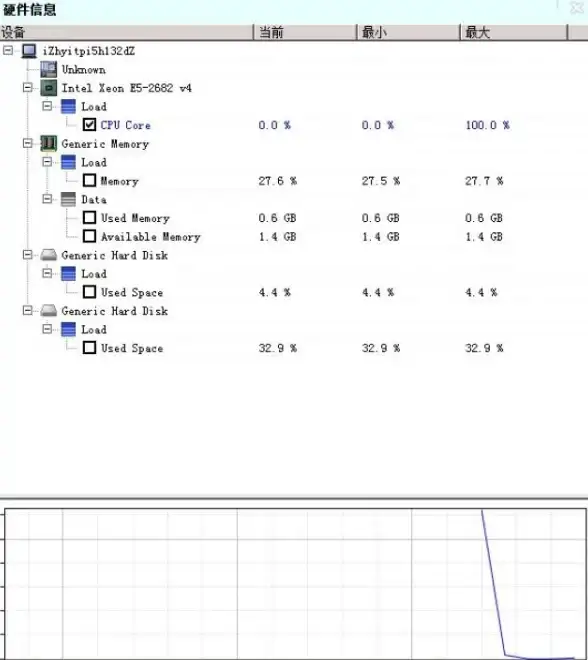The height and width of the screenshot is (660, 588).
Task: Collapse the iZhyitpi5h132dZ root node
Action: 8,51
